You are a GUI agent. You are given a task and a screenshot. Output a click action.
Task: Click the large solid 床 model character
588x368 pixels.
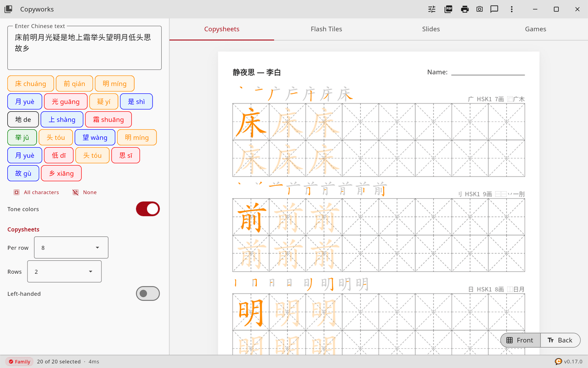251,122
